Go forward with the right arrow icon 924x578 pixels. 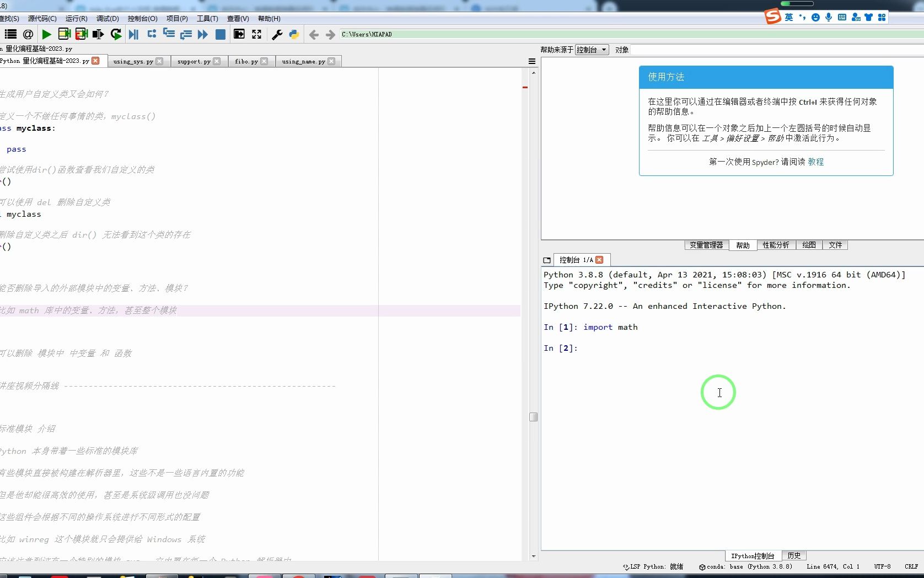pyautogui.click(x=330, y=35)
